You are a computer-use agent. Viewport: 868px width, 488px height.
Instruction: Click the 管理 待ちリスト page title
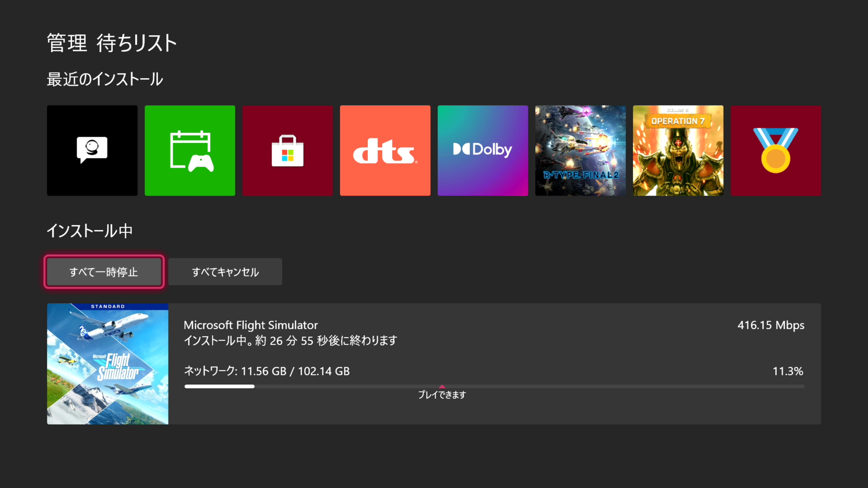(111, 43)
